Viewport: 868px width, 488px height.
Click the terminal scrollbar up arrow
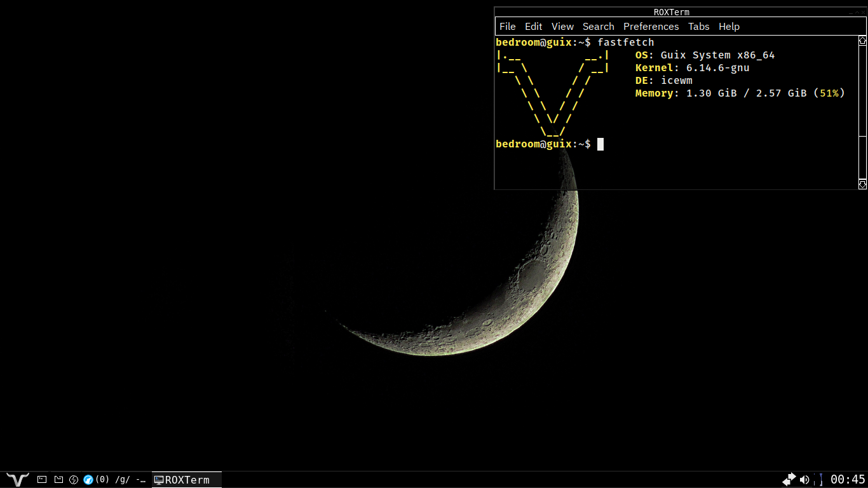862,41
